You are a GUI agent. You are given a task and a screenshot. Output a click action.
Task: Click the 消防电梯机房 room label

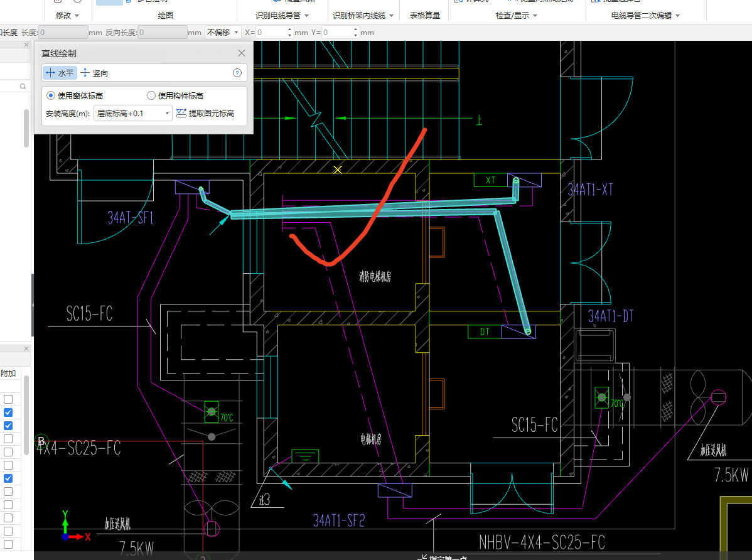tap(375, 276)
